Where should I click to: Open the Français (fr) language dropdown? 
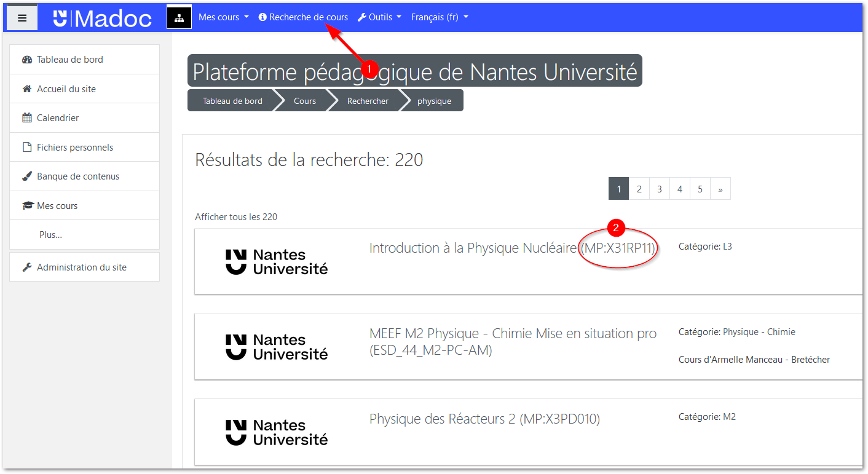point(439,17)
